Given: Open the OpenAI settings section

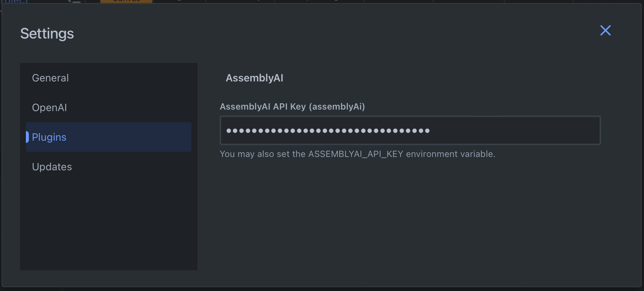Looking at the screenshot, I should tap(49, 107).
